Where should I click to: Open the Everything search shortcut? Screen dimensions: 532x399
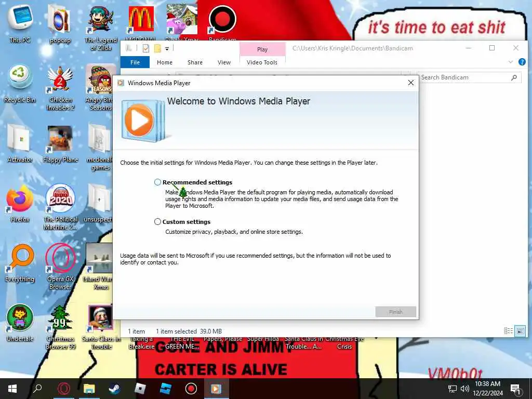[20, 263]
